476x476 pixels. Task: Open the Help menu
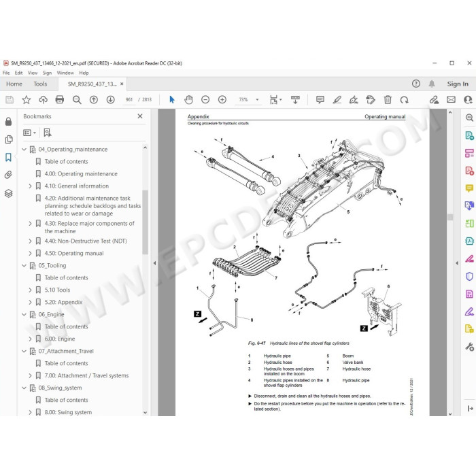[84, 73]
